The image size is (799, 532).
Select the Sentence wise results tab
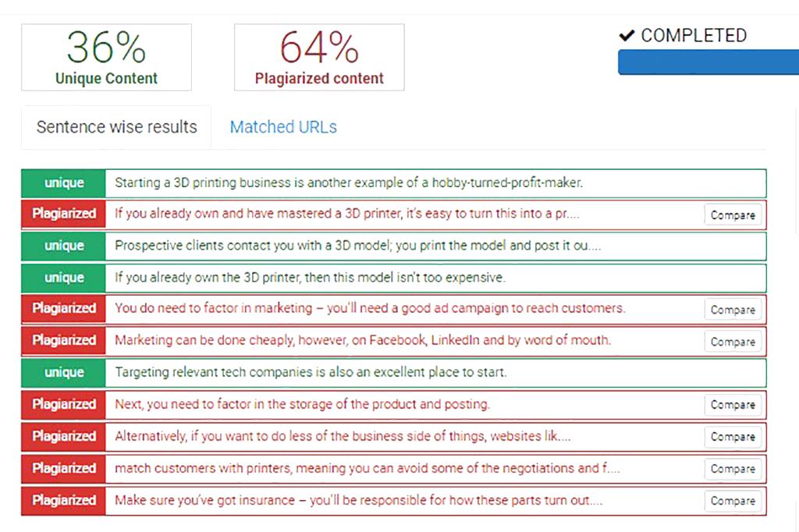(116, 126)
